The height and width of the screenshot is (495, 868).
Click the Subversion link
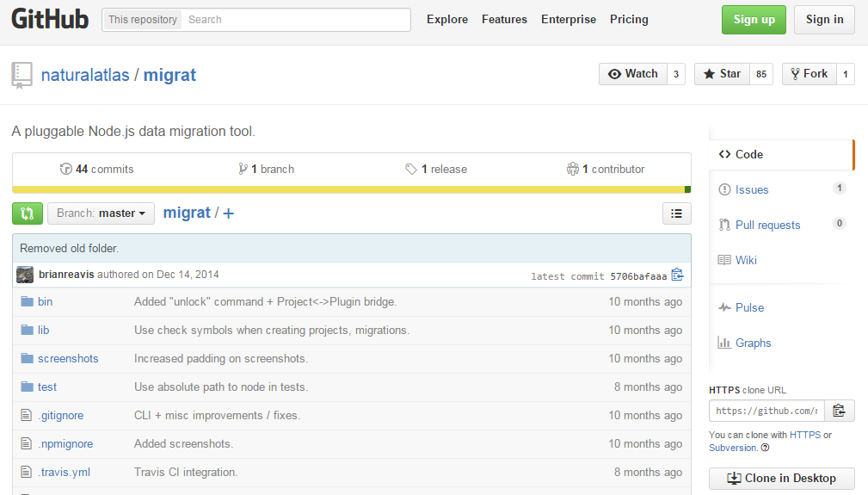coord(733,448)
